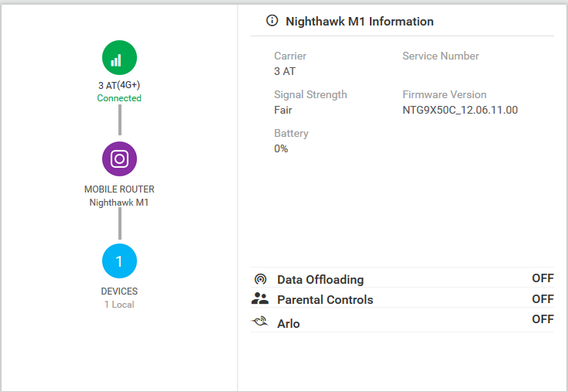The image size is (568, 392).
Task: Click the Nighthawk M1 name under router icon
Action: coord(119,203)
